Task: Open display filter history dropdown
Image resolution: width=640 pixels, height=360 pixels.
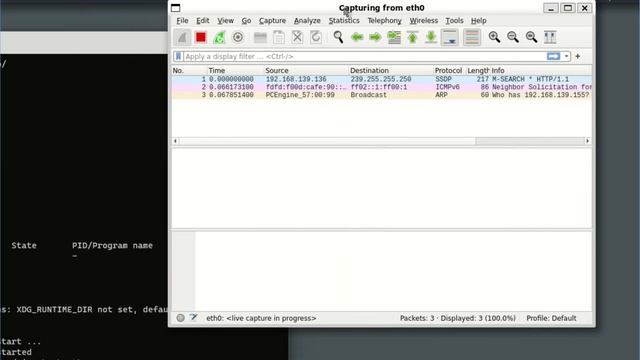Action: pos(566,56)
